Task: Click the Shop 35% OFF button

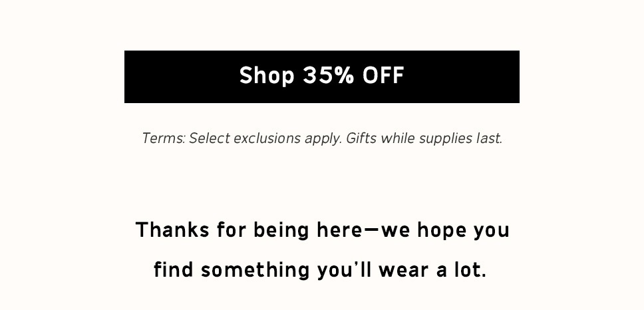Action: (x=321, y=77)
